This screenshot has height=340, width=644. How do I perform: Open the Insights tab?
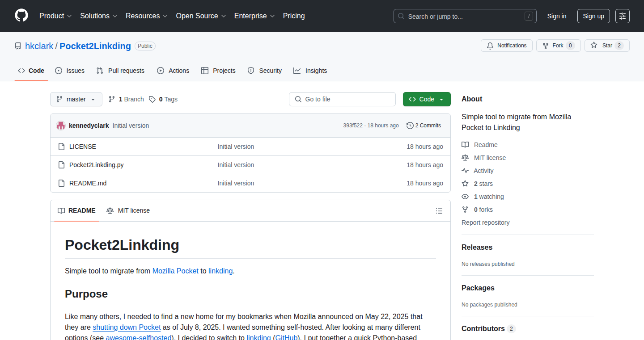tap(310, 71)
